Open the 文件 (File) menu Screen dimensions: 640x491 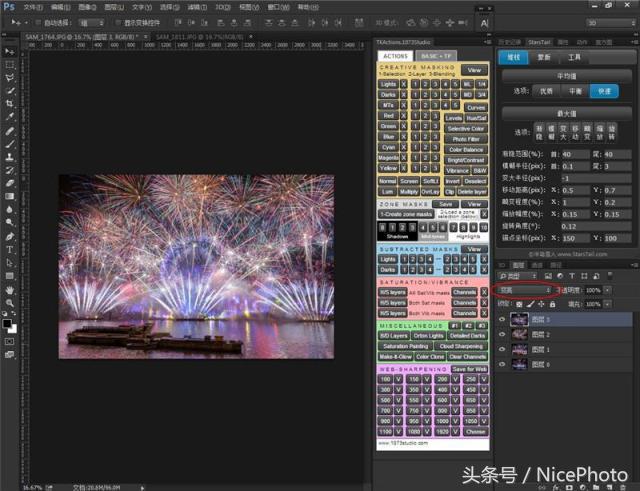tap(33, 7)
